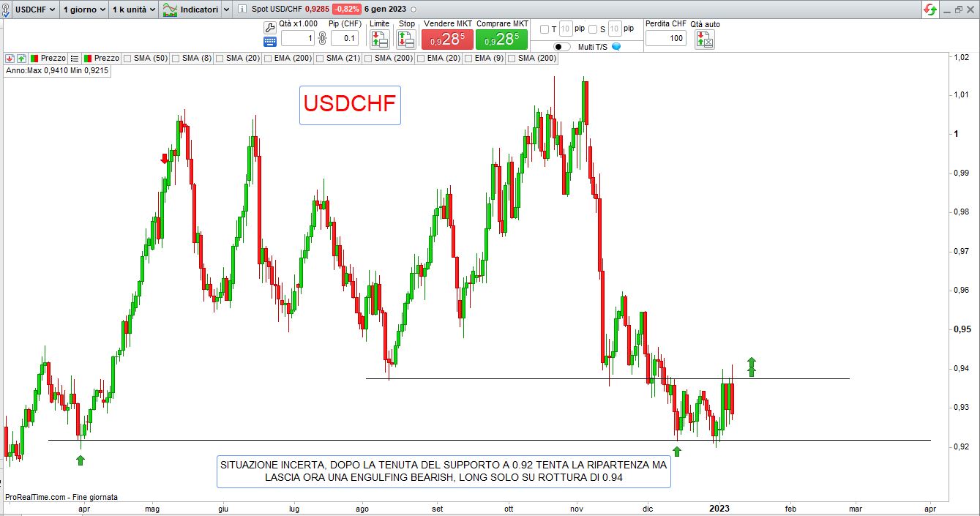This screenshot has height=516, width=980.
Task: Click the nov label on time axis
Action: [577, 508]
